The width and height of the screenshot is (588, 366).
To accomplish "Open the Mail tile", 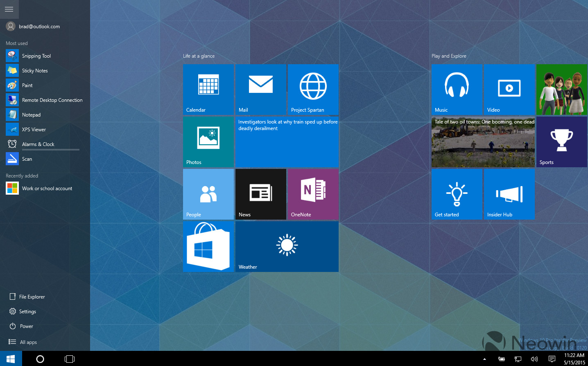I will tap(261, 90).
